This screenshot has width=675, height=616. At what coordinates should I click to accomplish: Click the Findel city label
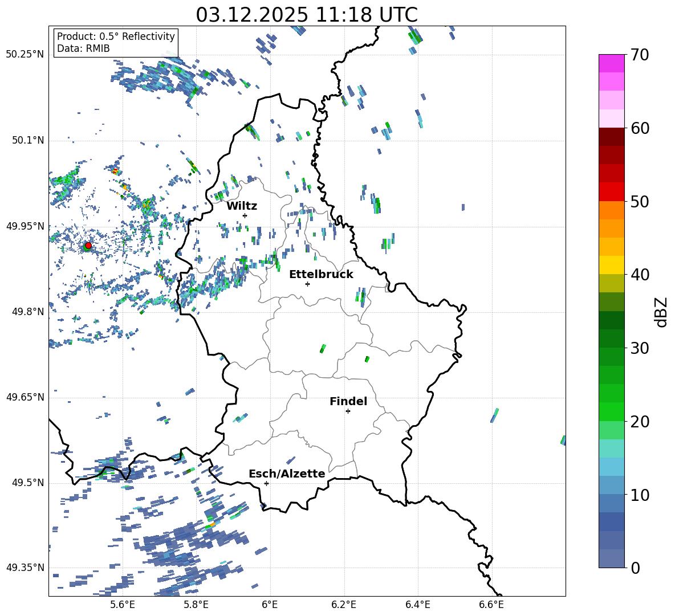coord(348,401)
